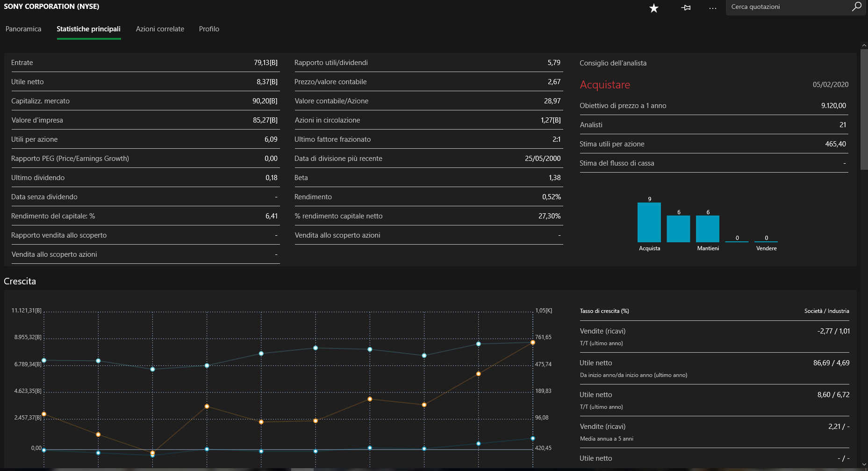The width and height of the screenshot is (868, 471).
Task: Click Utile netto growth value 86,69 / 4,69
Action: [x=831, y=363]
